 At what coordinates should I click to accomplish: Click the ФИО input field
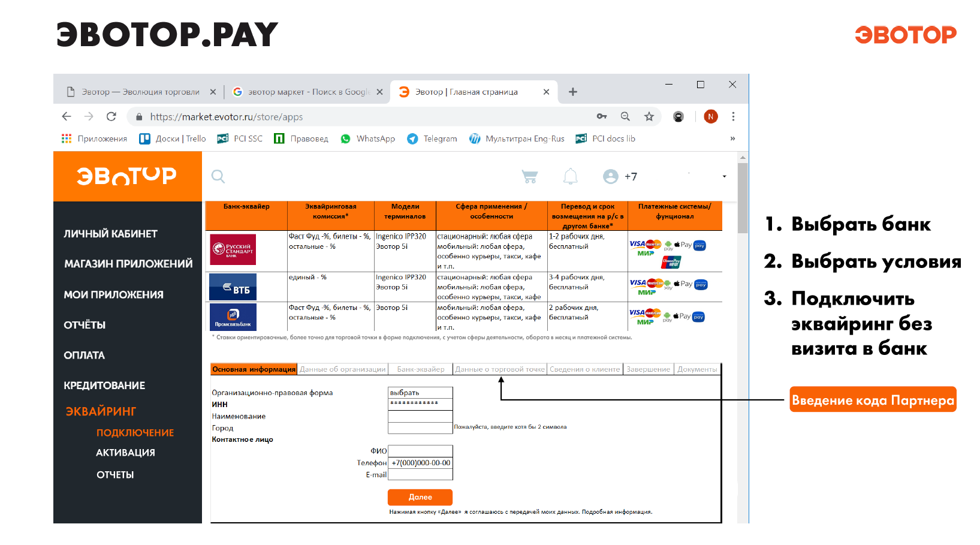(420, 451)
